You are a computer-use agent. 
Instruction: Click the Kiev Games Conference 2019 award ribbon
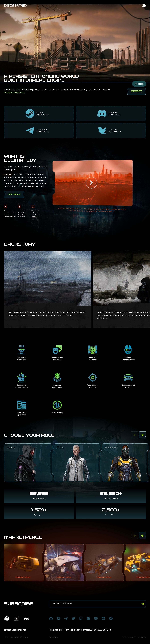pyautogui.click(x=5, y=206)
